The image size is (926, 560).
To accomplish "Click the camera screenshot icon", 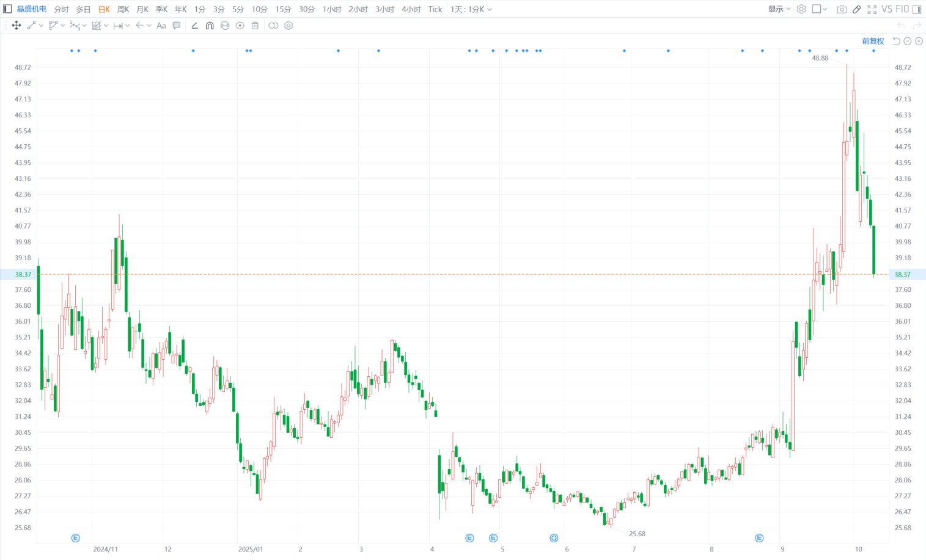I will pos(842,9).
